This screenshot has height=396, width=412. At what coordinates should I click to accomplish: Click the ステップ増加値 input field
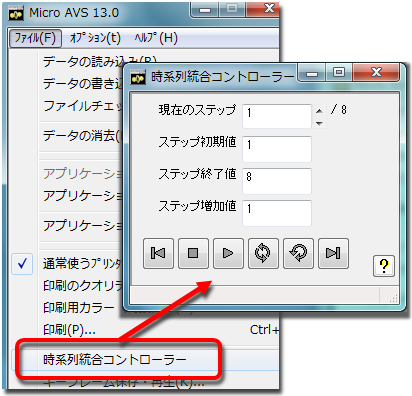tap(277, 213)
